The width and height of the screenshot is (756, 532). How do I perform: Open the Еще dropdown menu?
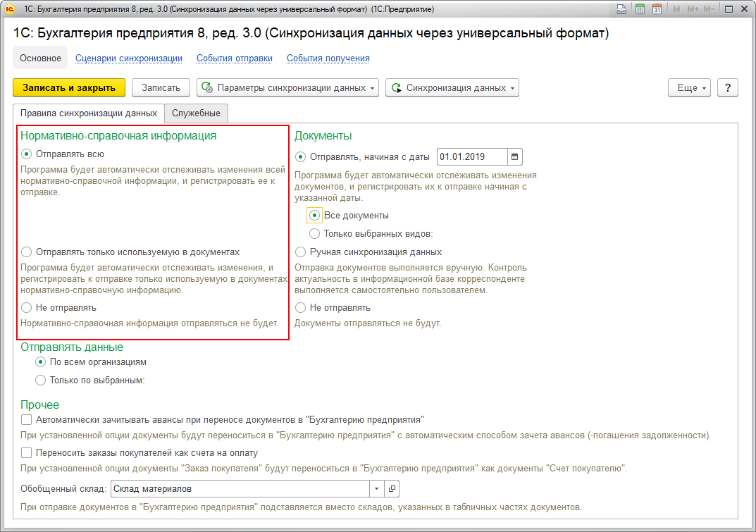690,88
